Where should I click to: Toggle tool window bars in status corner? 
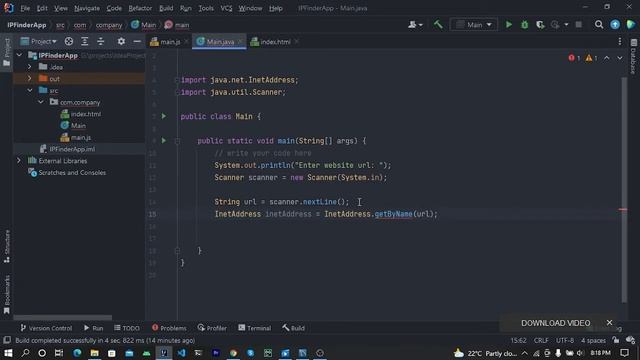point(7,340)
